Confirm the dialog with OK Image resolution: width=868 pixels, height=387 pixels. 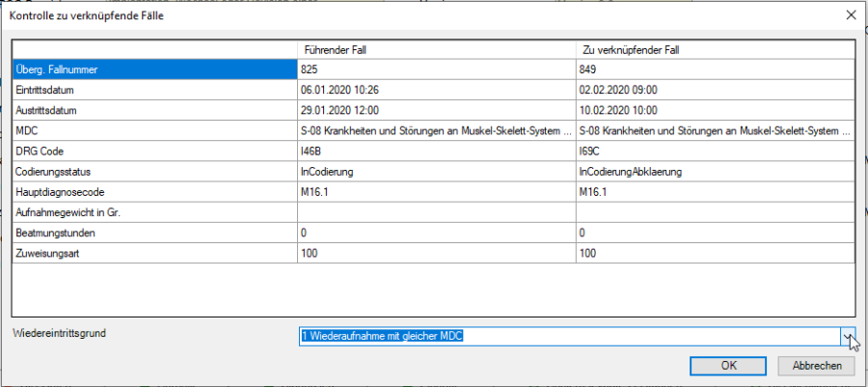coord(729,366)
